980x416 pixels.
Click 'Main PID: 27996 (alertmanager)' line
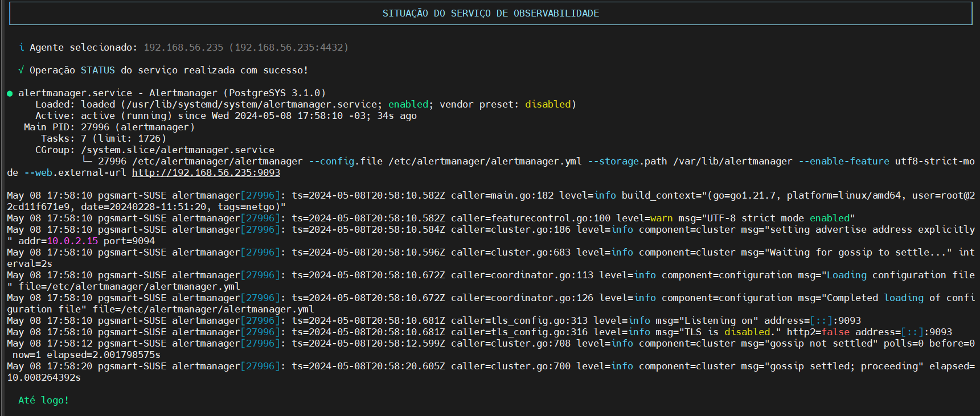pos(109,127)
